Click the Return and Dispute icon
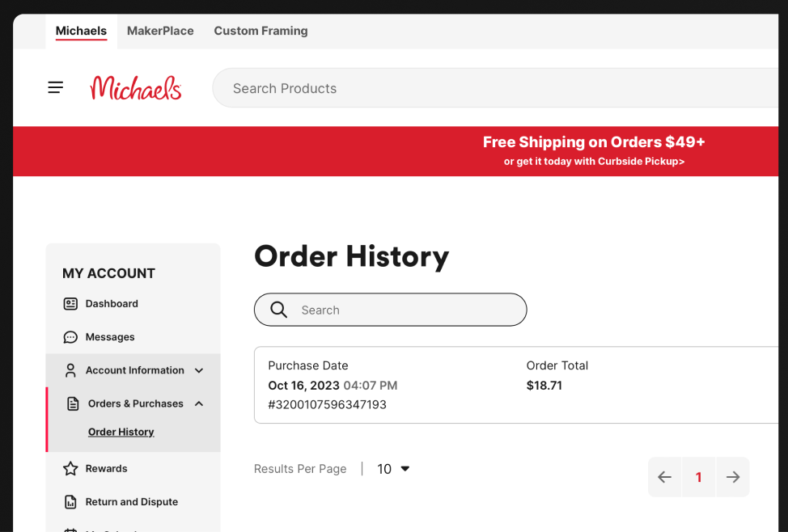788x532 pixels. (70, 502)
